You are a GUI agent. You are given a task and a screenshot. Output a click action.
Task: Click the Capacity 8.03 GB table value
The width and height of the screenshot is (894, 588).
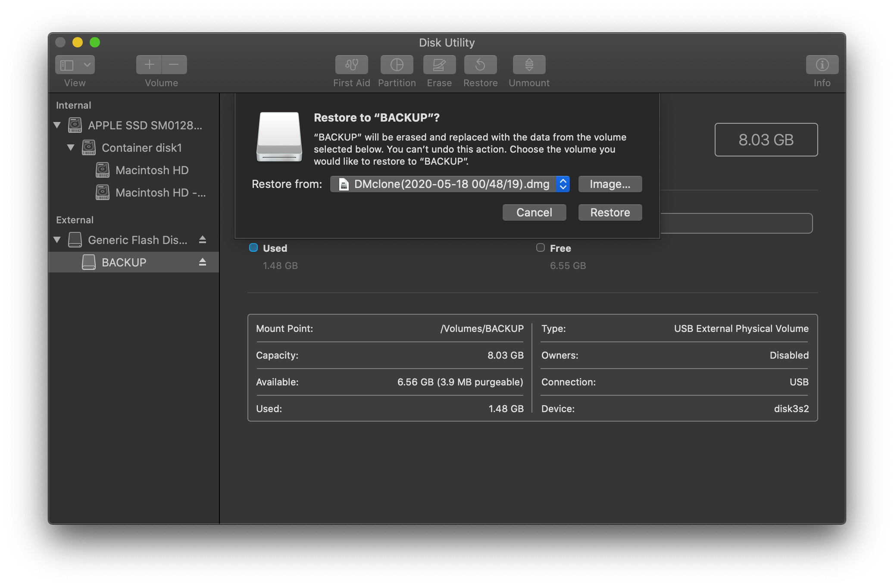(505, 355)
